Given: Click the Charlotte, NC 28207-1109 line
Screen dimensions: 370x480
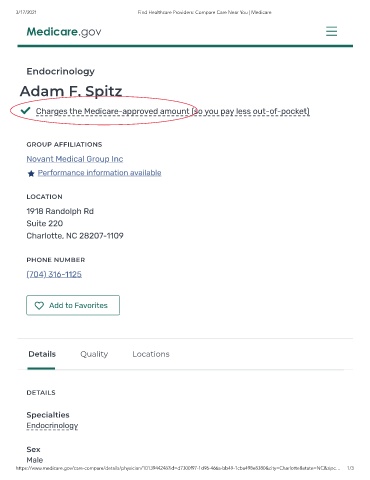Looking at the screenshot, I should 75,236.
